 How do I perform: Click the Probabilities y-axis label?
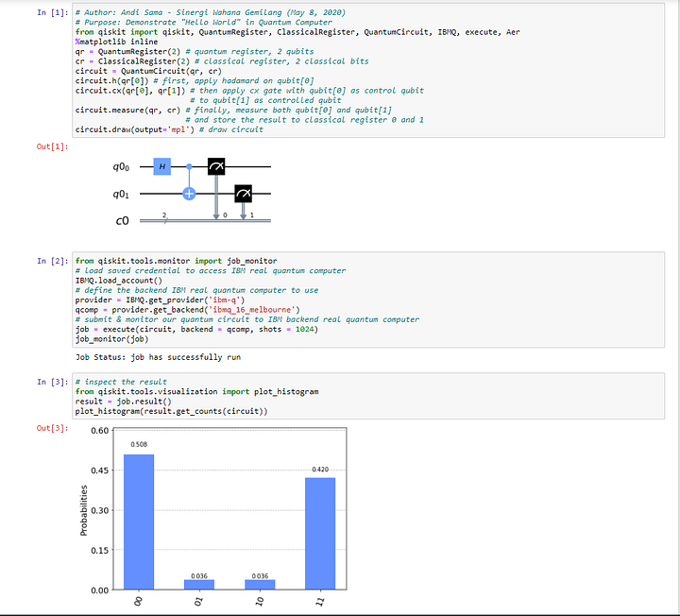pos(84,510)
